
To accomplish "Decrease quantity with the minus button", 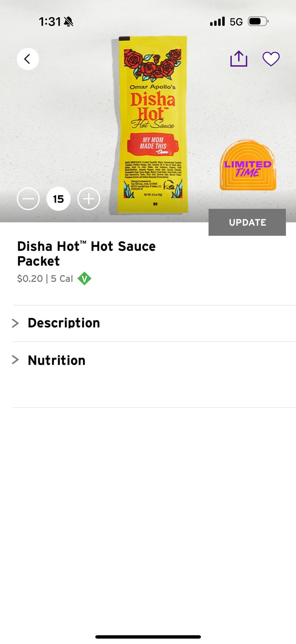I will click(x=28, y=199).
